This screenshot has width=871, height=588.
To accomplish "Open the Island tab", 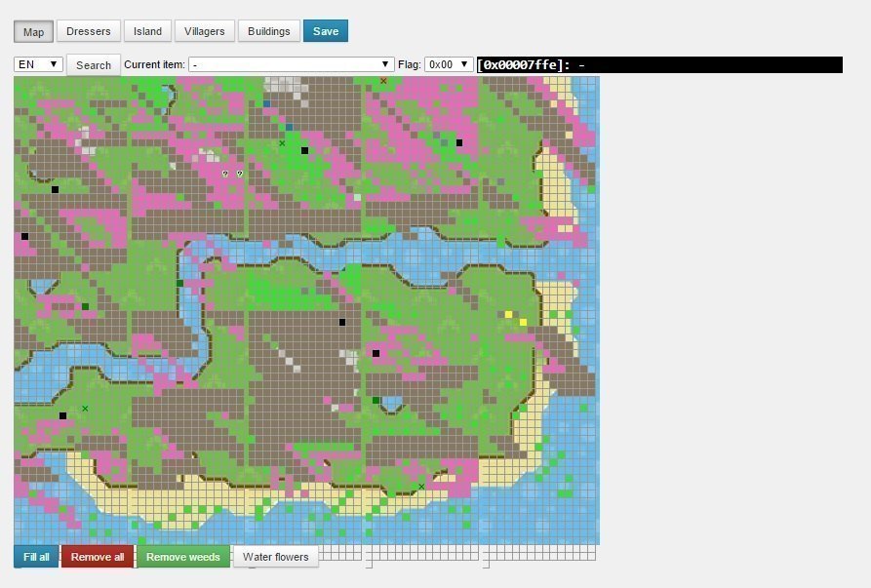I will [x=147, y=31].
